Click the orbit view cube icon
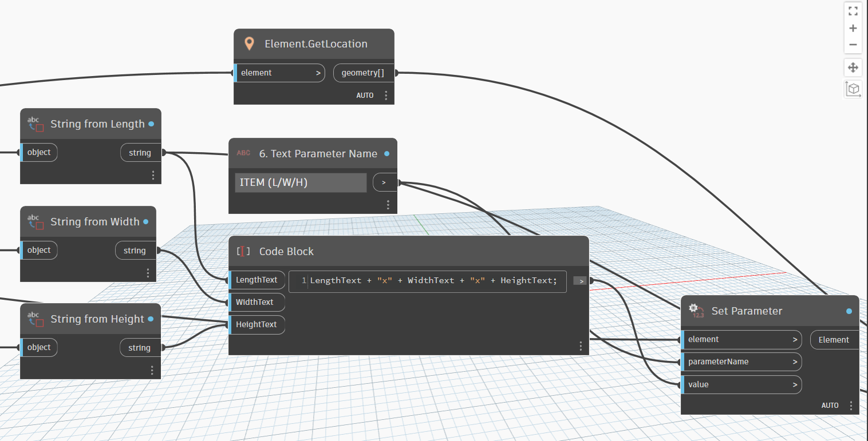This screenshot has width=868, height=441. (x=853, y=89)
